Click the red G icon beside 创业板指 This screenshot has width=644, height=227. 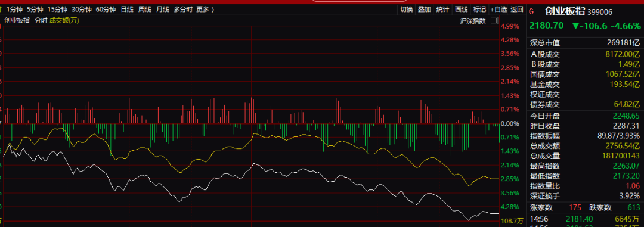pyautogui.click(x=531, y=11)
